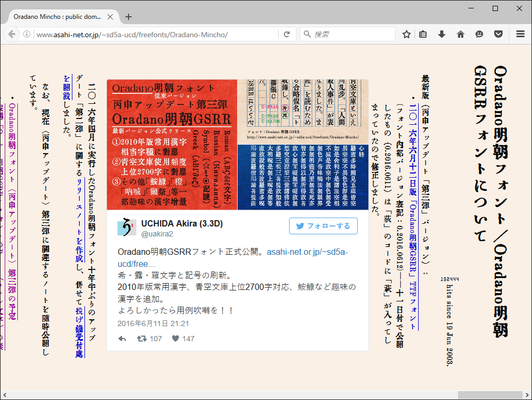The height and width of the screenshot is (400, 532).
Task: Click the Twitter follow button
Action: pyautogui.click(x=323, y=226)
